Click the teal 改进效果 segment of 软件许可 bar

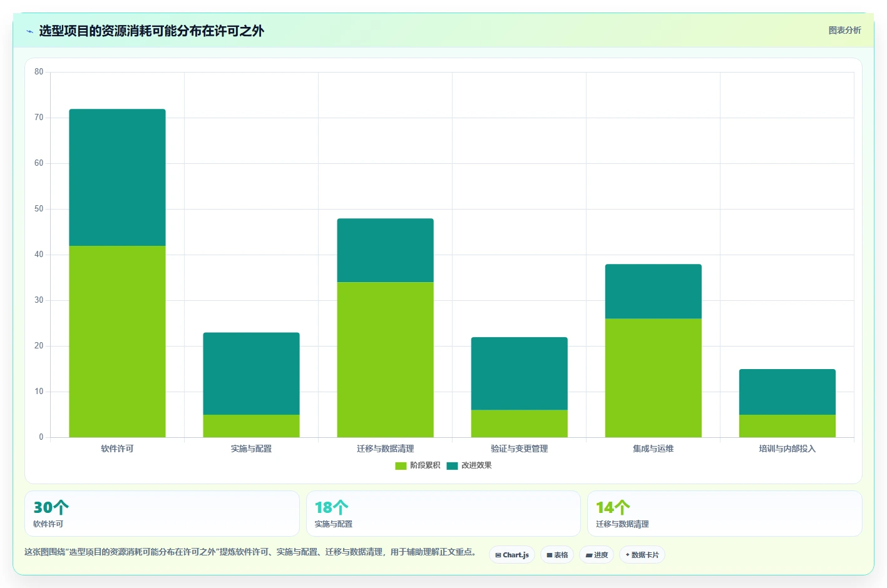pos(117,178)
